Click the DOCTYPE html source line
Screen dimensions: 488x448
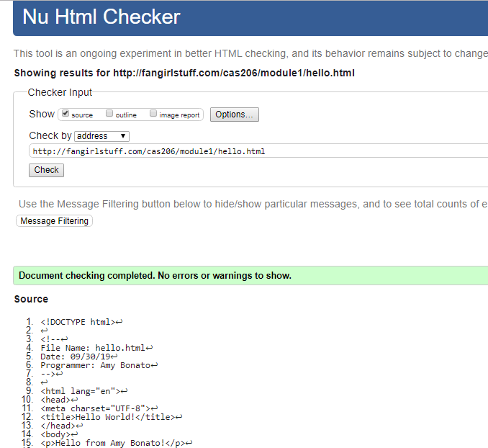[76, 322]
